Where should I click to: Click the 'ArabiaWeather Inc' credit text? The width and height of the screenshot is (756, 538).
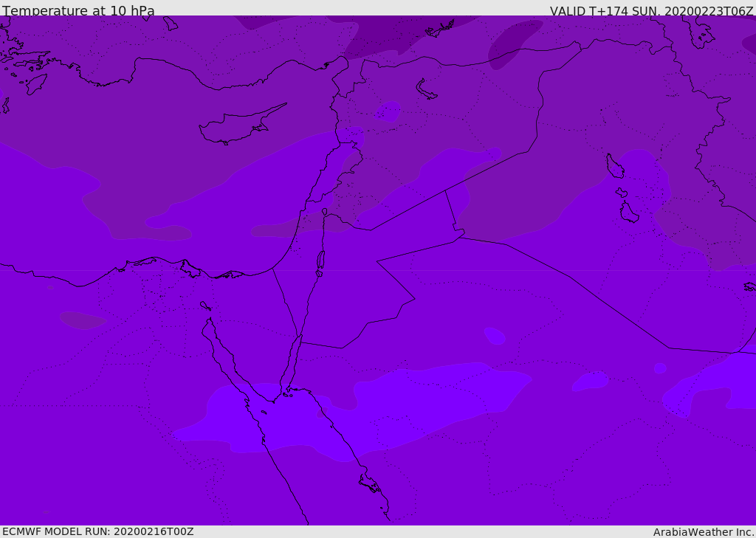703,532
